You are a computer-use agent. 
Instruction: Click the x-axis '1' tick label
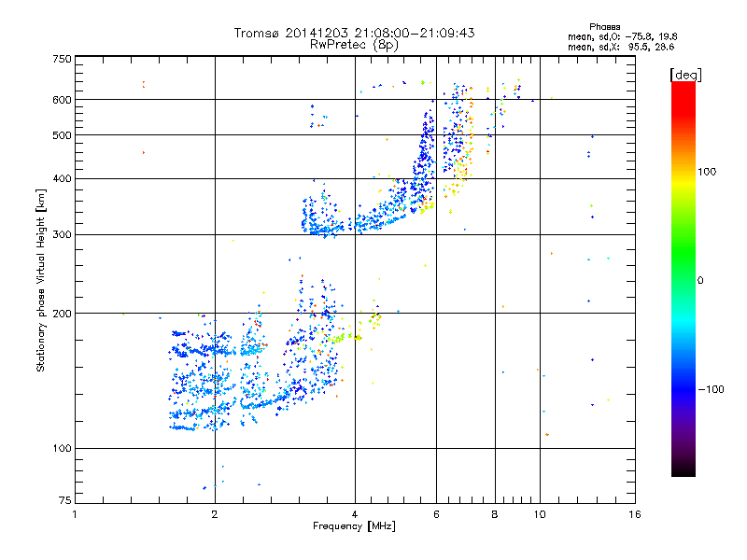[75, 514]
